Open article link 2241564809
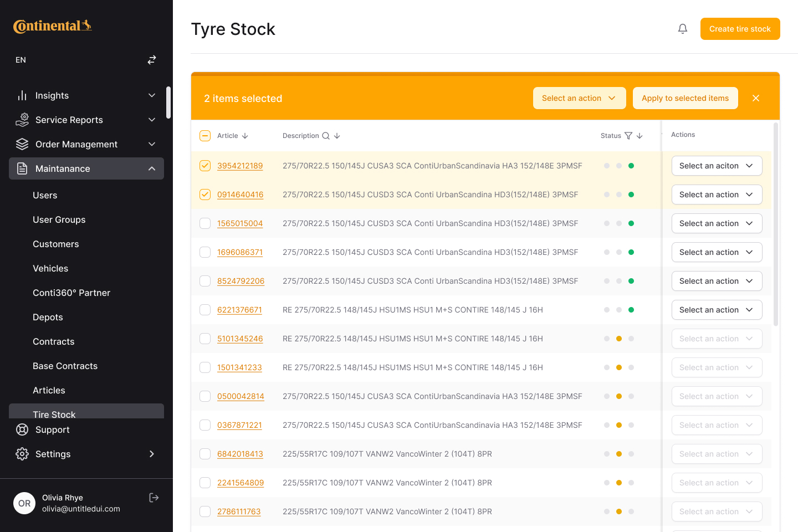The height and width of the screenshot is (532, 798). click(x=241, y=483)
